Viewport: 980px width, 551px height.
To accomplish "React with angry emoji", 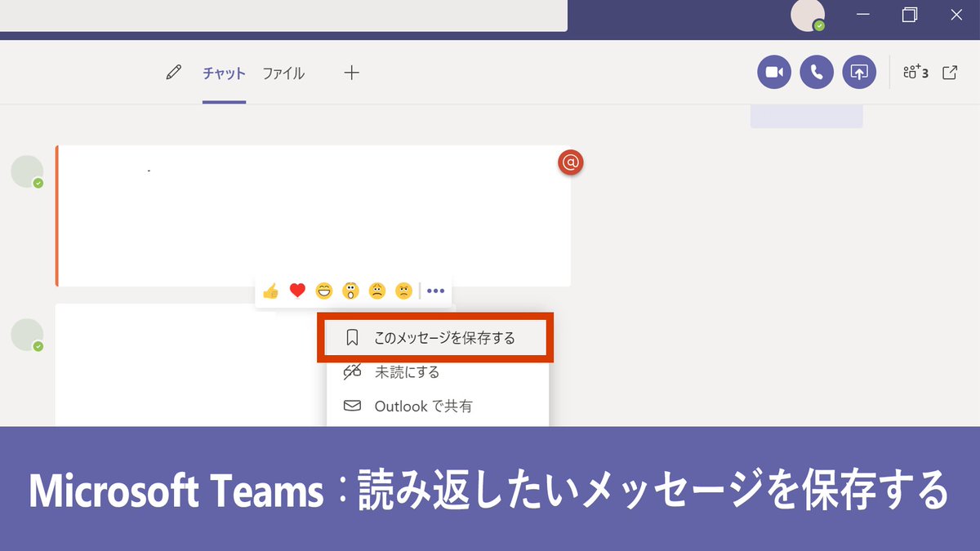I will (403, 291).
